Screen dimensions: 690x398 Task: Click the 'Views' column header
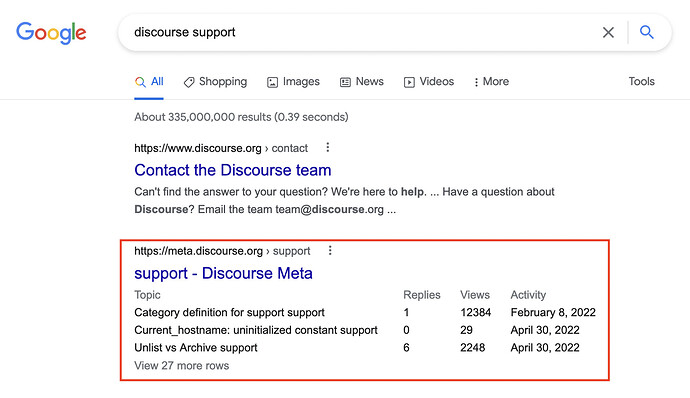pyautogui.click(x=475, y=295)
